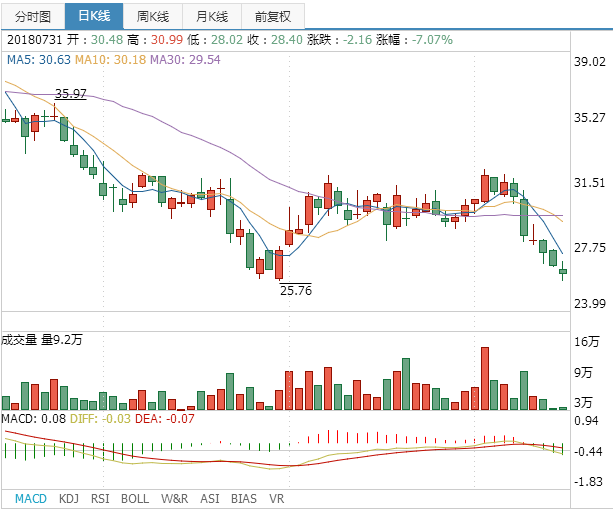The image size is (613, 512).
Task: Click the 25.76 low price label
Action: (x=296, y=290)
